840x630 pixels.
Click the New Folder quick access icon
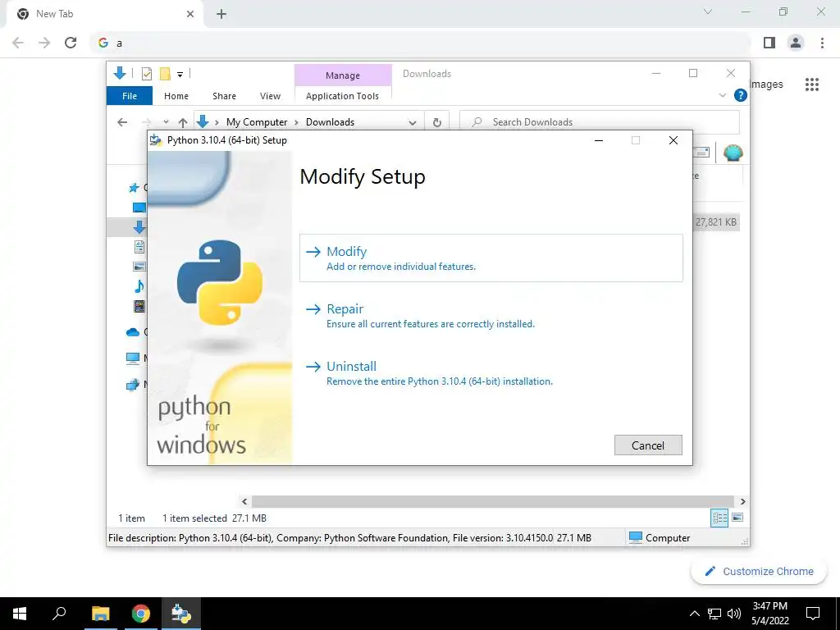[x=165, y=74]
